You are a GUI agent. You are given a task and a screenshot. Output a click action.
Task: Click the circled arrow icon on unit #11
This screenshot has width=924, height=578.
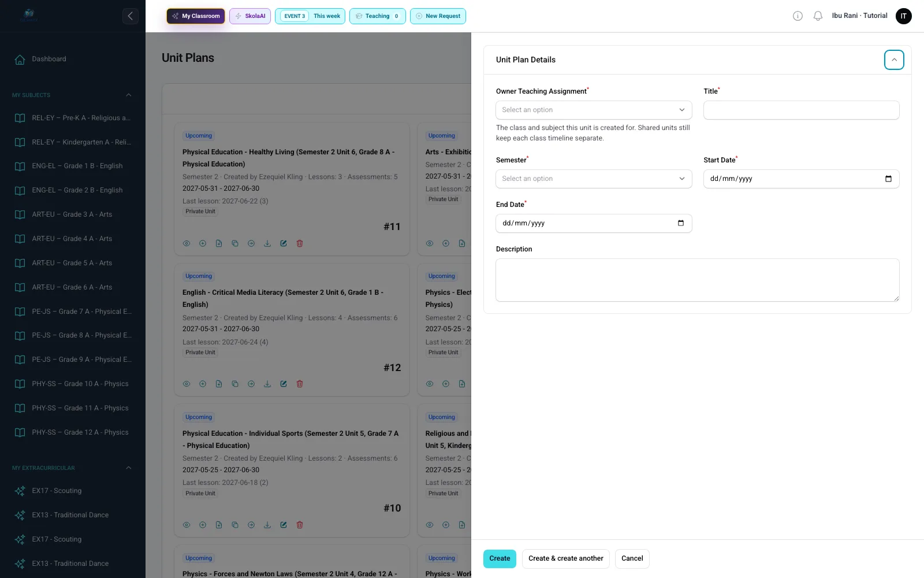pyautogui.click(x=251, y=243)
